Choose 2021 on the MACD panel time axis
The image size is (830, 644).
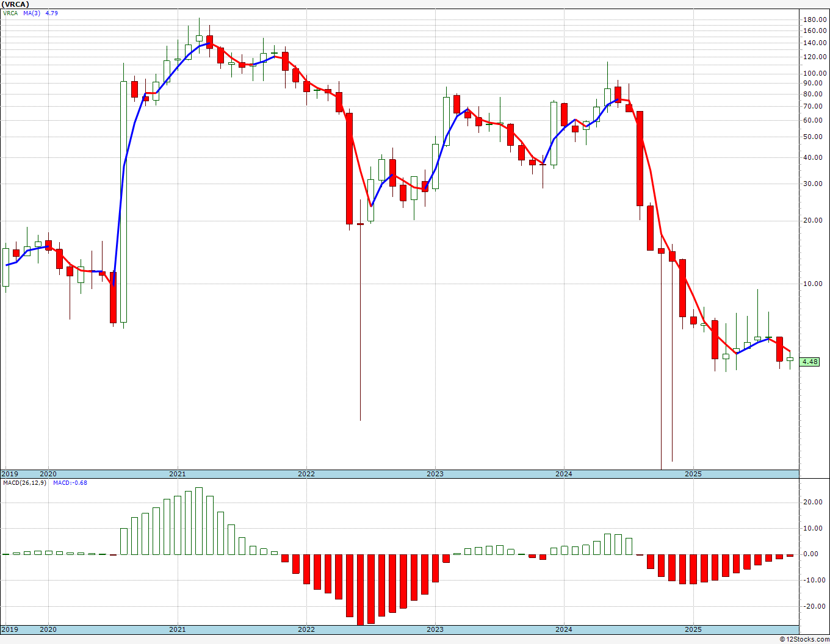click(x=178, y=629)
